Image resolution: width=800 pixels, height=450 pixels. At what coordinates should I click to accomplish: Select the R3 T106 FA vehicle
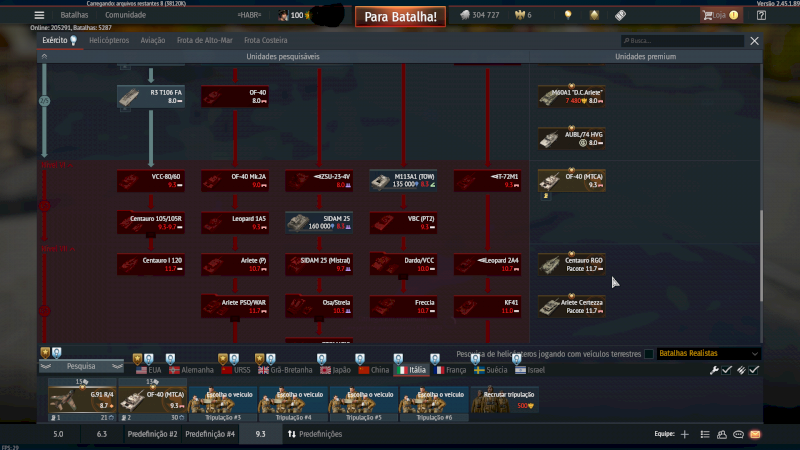[x=151, y=96]
